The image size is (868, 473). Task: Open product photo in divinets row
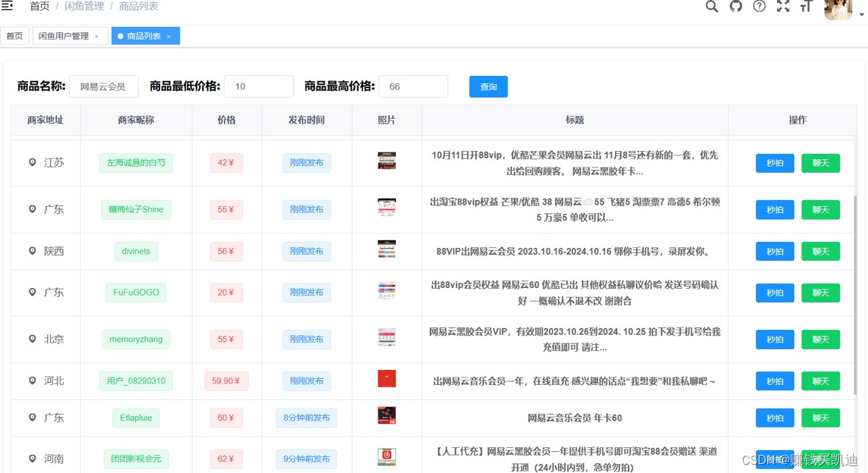click(387, 249)
